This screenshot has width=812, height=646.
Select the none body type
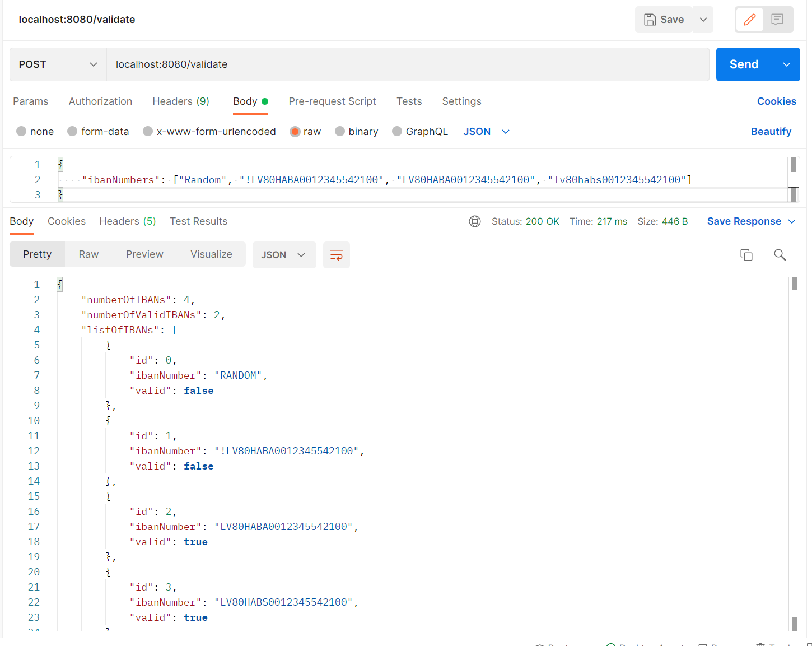35,132
